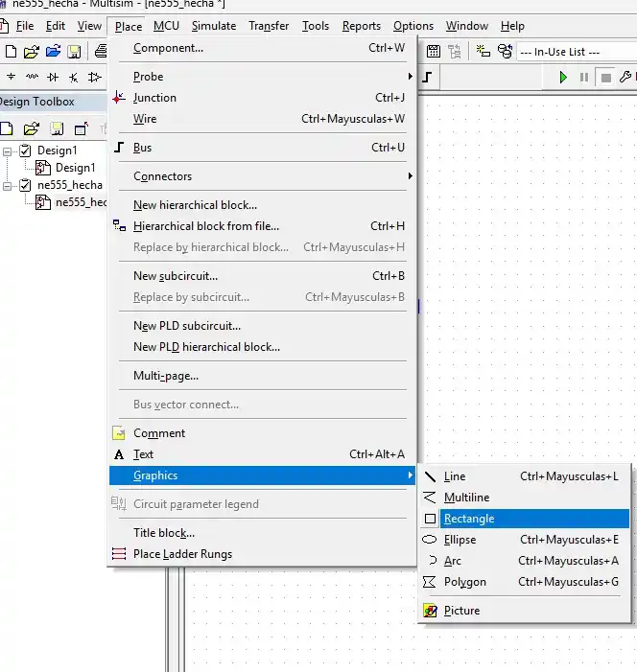
Task: Click the Open sample blue folder icon
Action: 53,52
